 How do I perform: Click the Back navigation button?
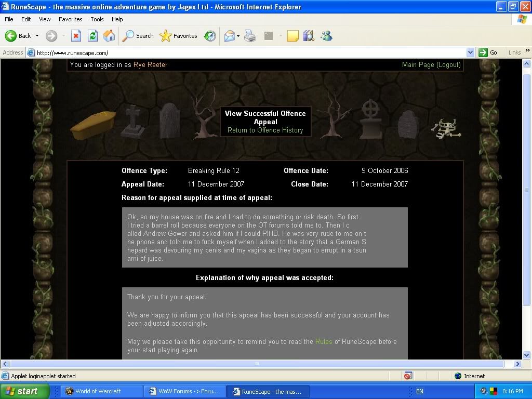18,36
